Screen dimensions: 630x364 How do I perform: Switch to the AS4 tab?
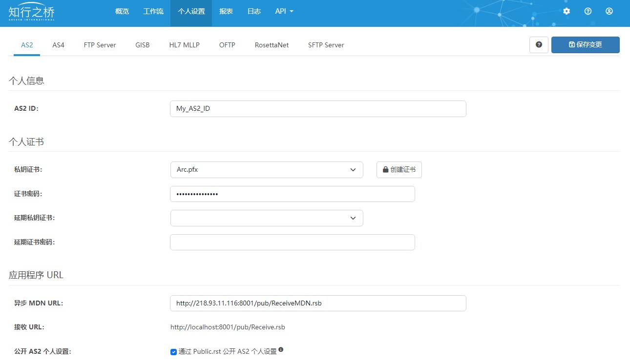pos(58,45)
